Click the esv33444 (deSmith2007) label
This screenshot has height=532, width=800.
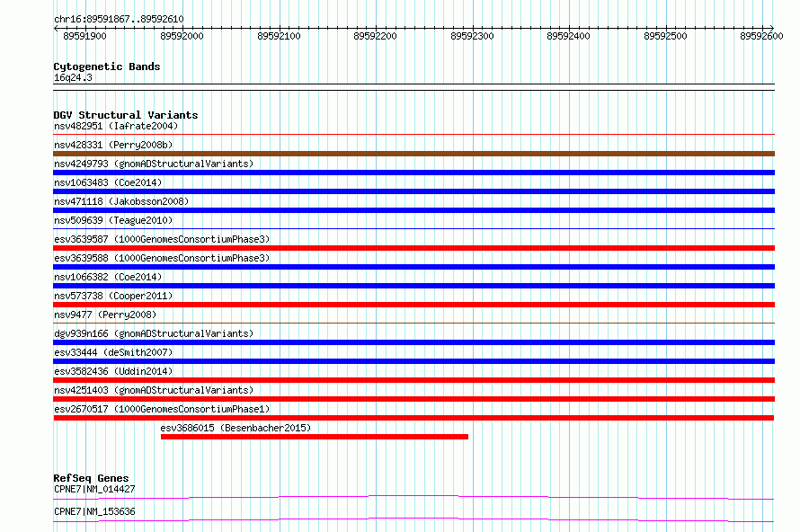113,352
